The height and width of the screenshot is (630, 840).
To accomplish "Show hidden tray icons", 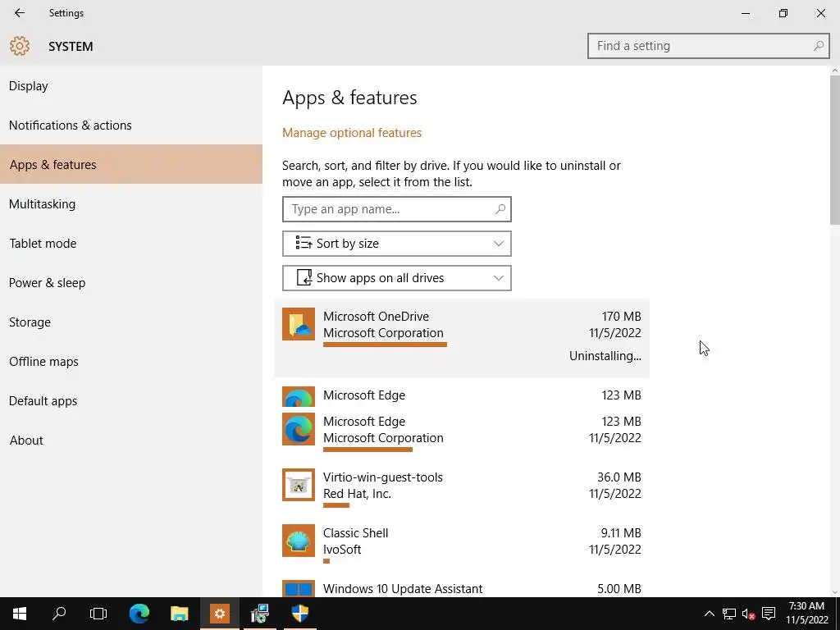I will pos(709,614).
